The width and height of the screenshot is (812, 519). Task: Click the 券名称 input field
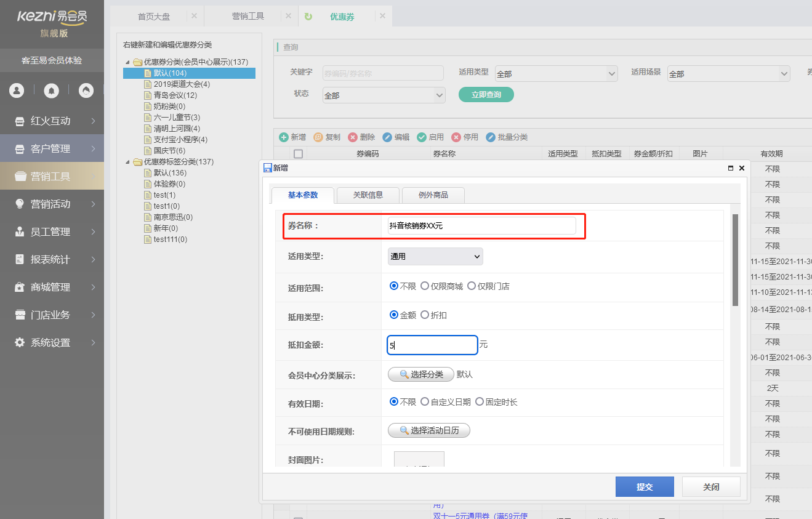point(482,226)
